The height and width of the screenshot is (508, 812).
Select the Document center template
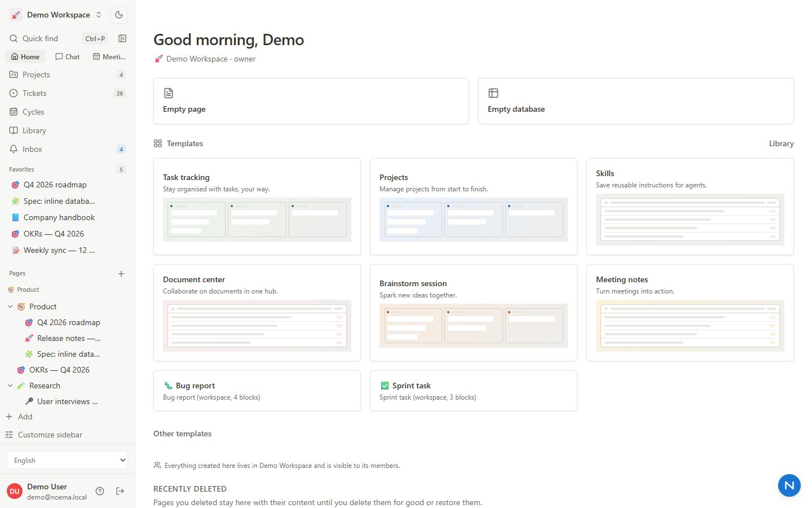(257, 313)
